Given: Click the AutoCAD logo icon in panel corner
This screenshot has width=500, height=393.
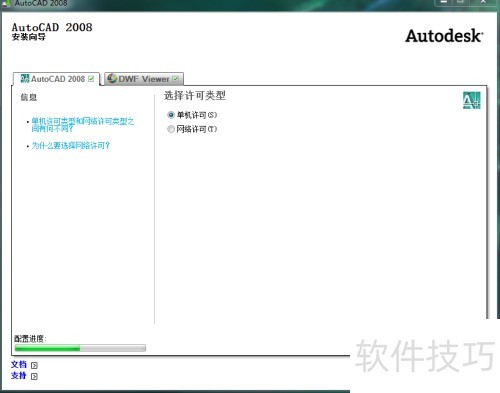Looking at the screenshot, I should click(472, 100).
